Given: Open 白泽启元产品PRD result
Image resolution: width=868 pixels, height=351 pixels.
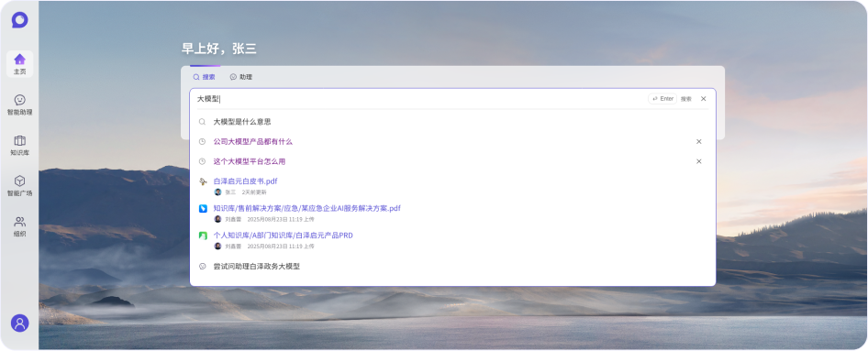Looking at the screenshot, I should click(x=283, y=236).
